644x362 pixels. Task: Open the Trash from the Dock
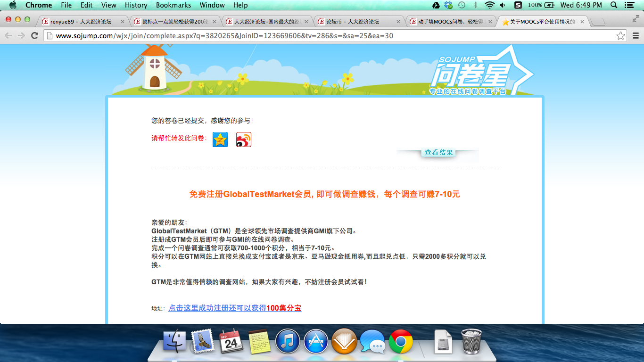click(x=471, y=341)
